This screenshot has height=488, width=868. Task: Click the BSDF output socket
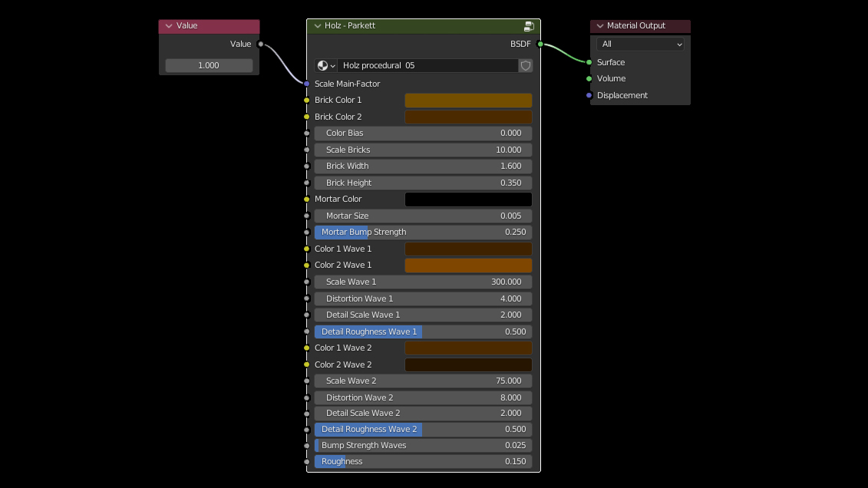[x=540, y=45]
